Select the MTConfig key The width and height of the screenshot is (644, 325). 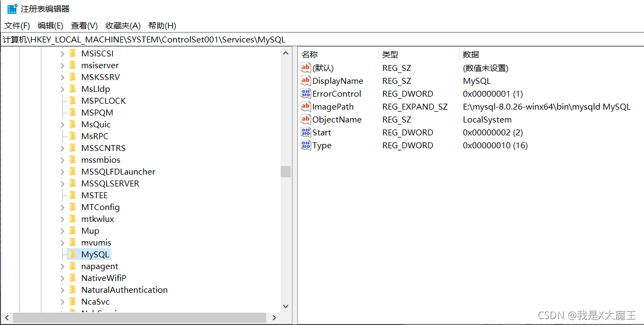coord(100,207)
